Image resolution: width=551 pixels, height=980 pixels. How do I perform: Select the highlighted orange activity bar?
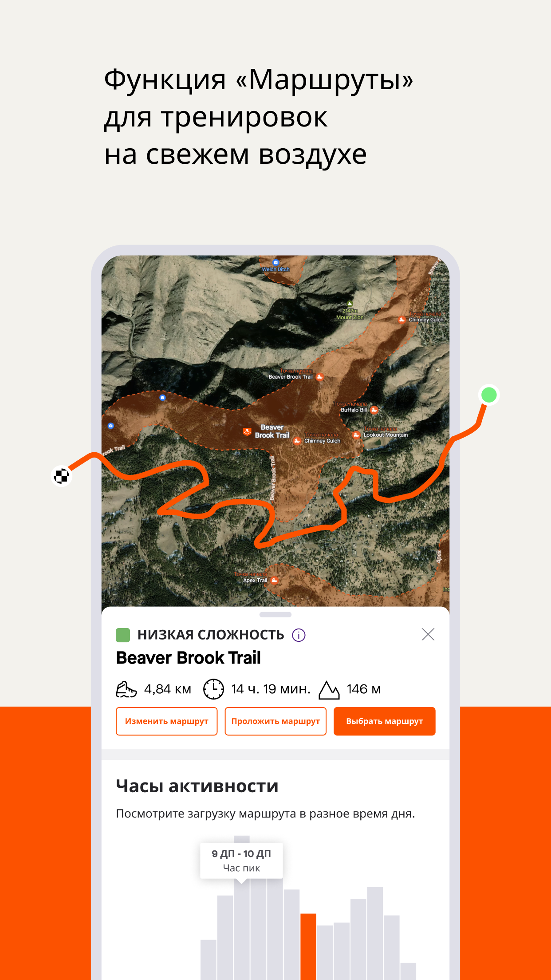(308, 946)
